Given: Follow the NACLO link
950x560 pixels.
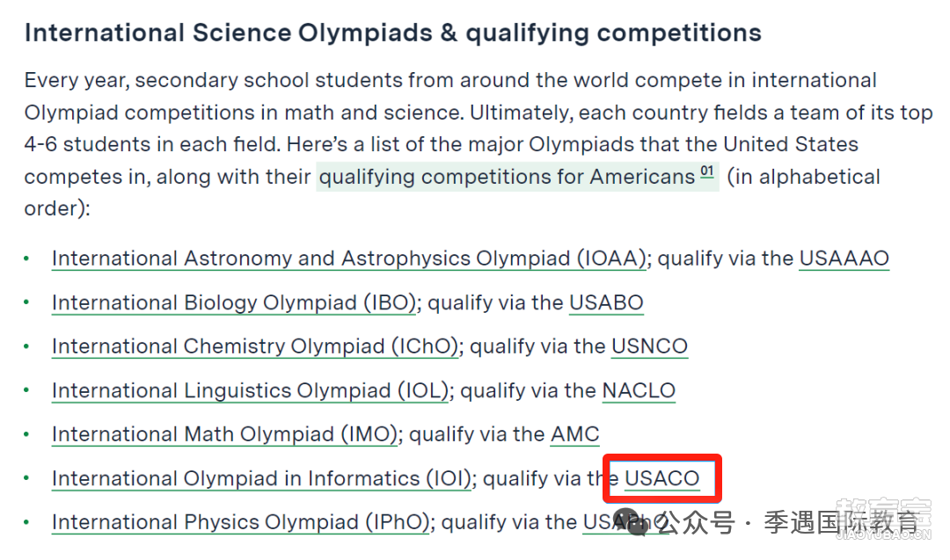Looking at the screenshot, I should tap(639, 390).
